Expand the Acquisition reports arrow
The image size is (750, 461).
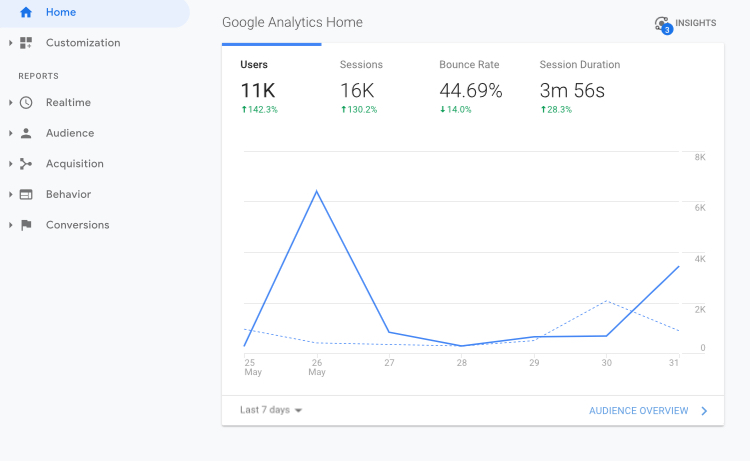tap(11, 164)
